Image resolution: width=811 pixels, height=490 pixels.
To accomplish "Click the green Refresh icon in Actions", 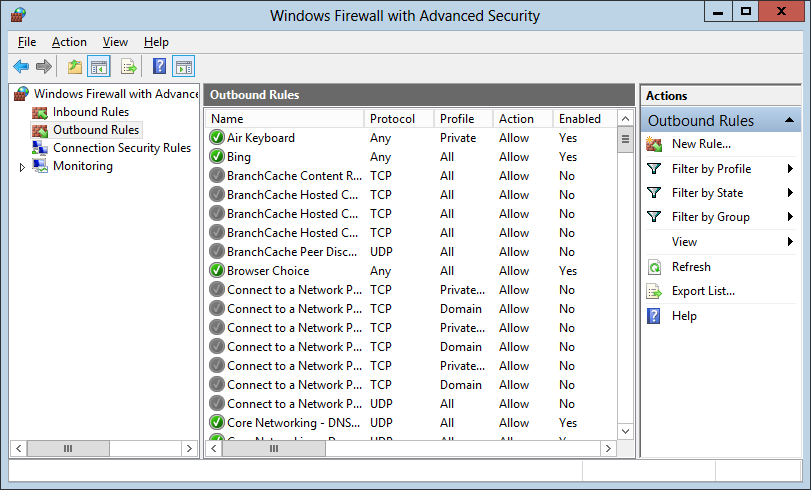I will click(x=654, y=267).
